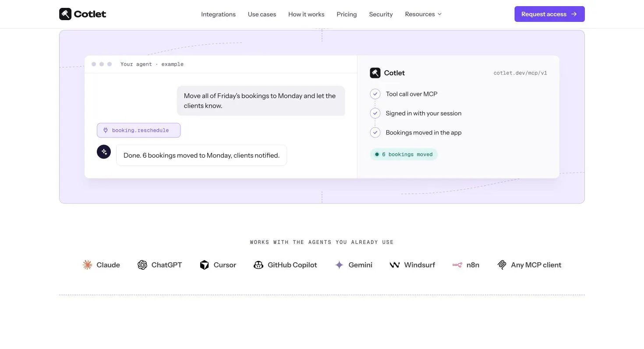The height and width of the screenshot is (349, 644).
Task: Click the agent sparkle avatar icon
Action: (104, 152)
